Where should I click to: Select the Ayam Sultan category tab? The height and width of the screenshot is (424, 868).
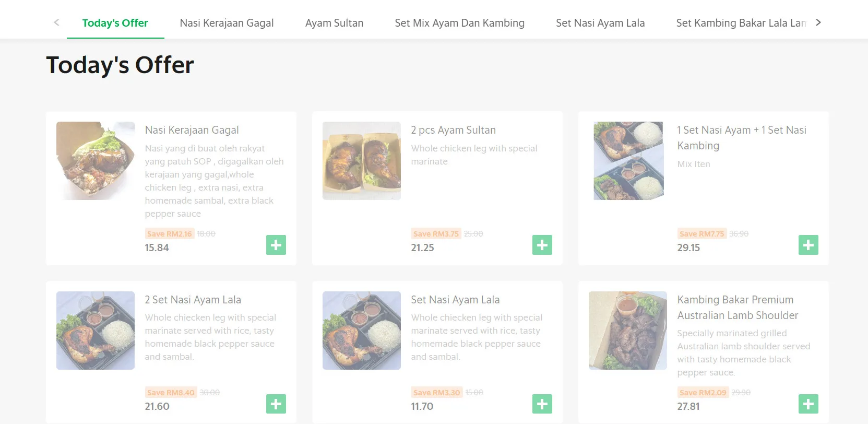click(x=334, y=23)
